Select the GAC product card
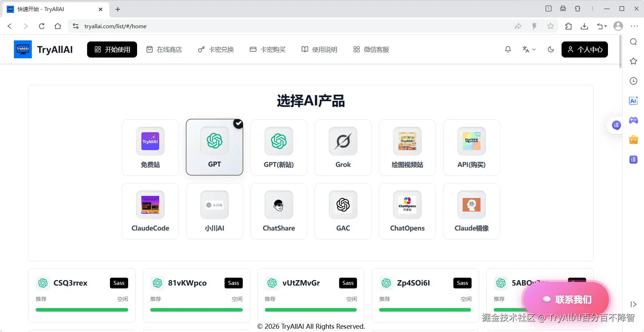 click(x=343, y=211)
